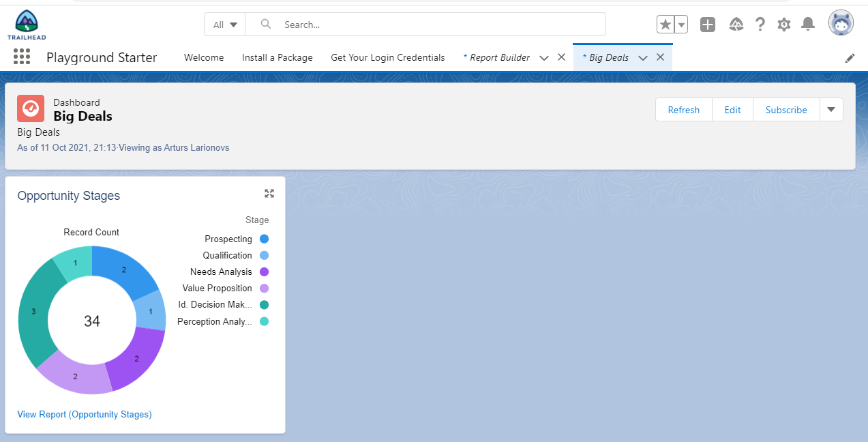
Task: Click the donut center total 34
Action: 92,321
